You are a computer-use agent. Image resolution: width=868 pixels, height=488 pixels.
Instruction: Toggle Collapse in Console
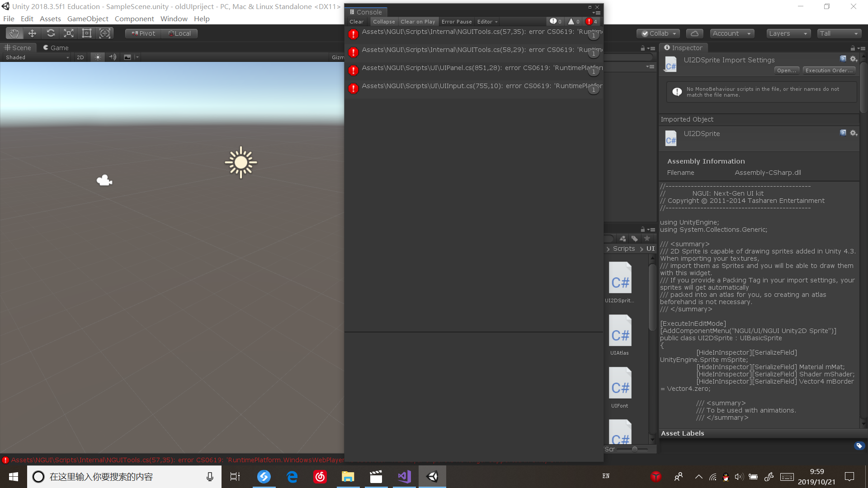coord(384,22)
